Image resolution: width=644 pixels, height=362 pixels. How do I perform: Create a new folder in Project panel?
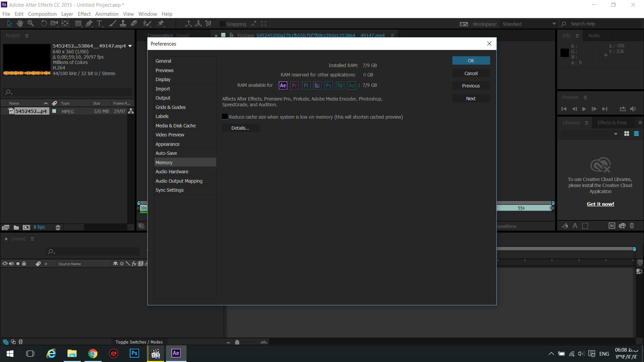16,227
